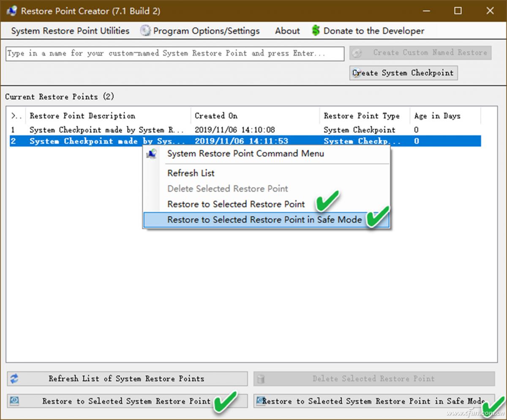The height and width of the screenshot is (420, 507).
Task: Click the computer icon in context menu header
Action: (152, 154)
